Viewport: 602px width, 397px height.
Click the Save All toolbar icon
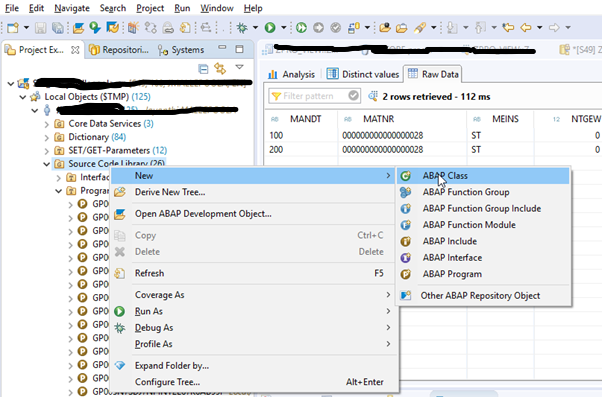click(58, 28)
